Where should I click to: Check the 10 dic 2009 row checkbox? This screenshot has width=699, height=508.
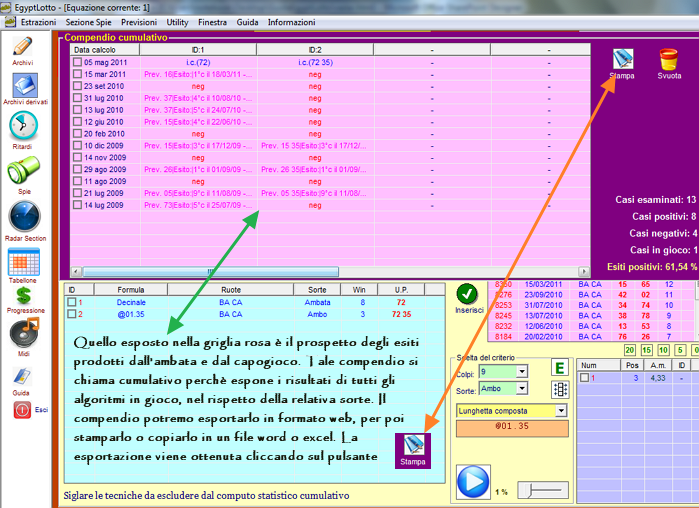click(78, 145)
